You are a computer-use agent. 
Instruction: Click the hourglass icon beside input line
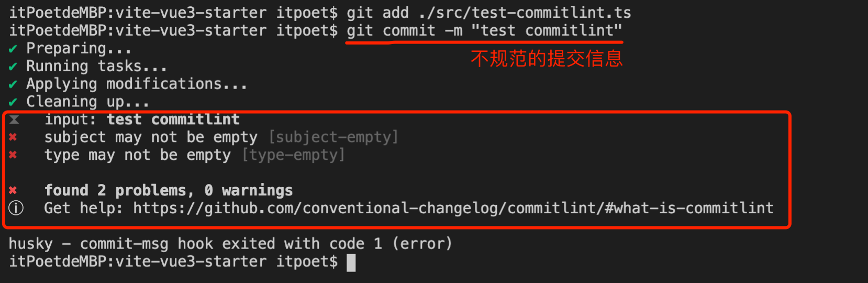coord(14,120)
